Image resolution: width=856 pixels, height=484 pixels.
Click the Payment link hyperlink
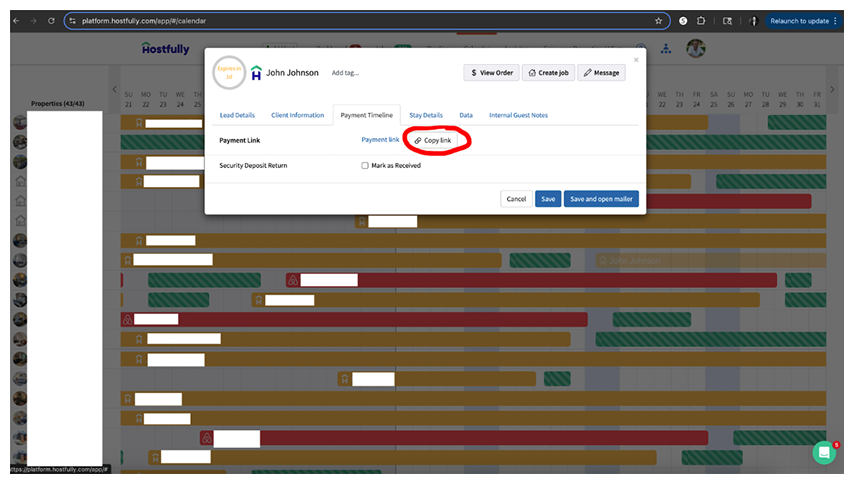coord(380,140)
